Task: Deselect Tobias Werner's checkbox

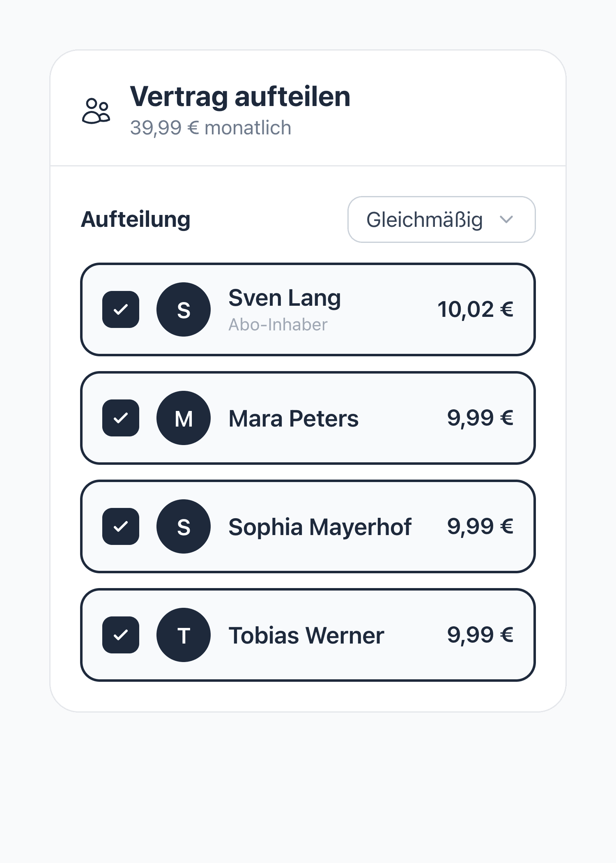Action: pyautogui.click(x=121, y=635)
